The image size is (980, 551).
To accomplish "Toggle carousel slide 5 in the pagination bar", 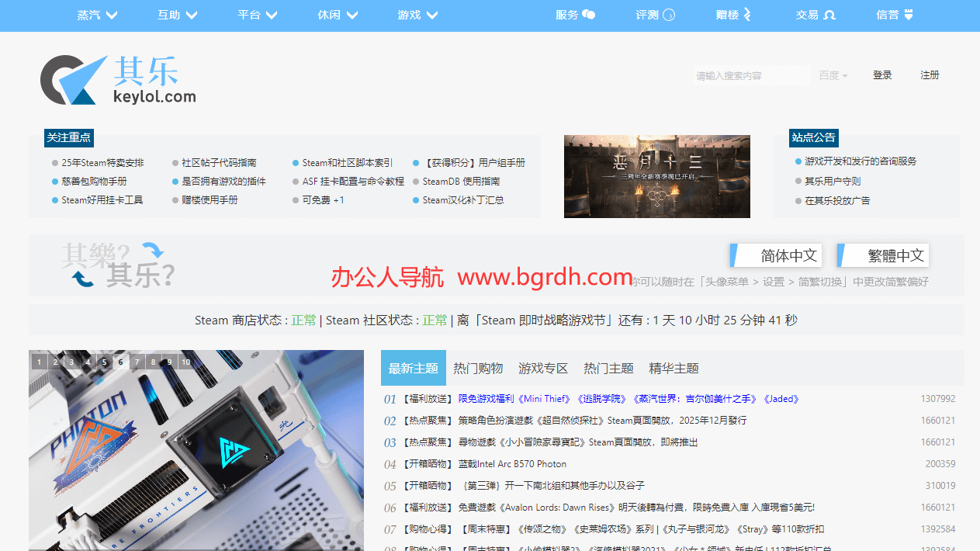I will coord(104,362).
